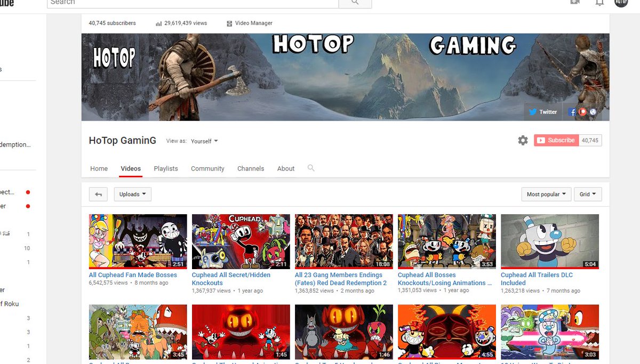Open channel settings gear icon
Screen dimensions: 640x364
[523, 140]
